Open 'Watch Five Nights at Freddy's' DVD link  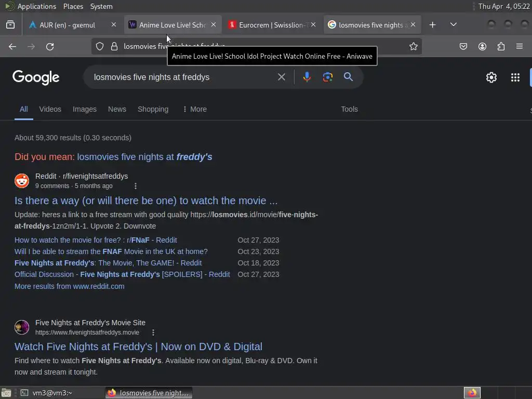click(138, 347)
